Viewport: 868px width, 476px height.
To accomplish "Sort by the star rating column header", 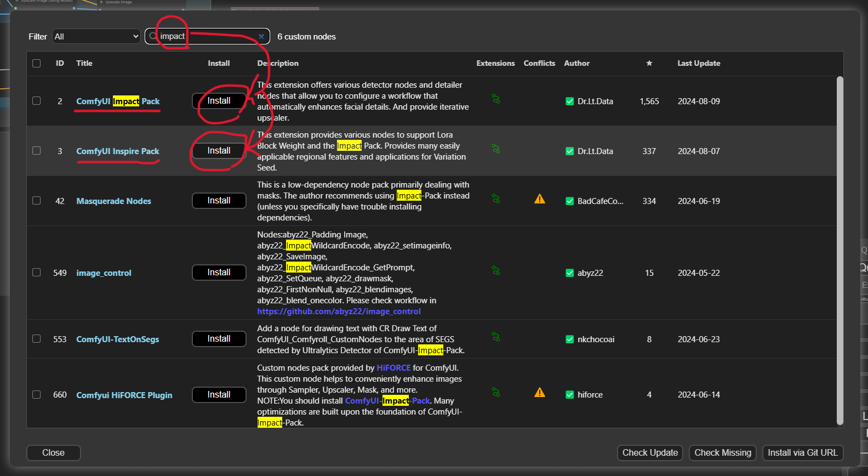I will (649, 63).
